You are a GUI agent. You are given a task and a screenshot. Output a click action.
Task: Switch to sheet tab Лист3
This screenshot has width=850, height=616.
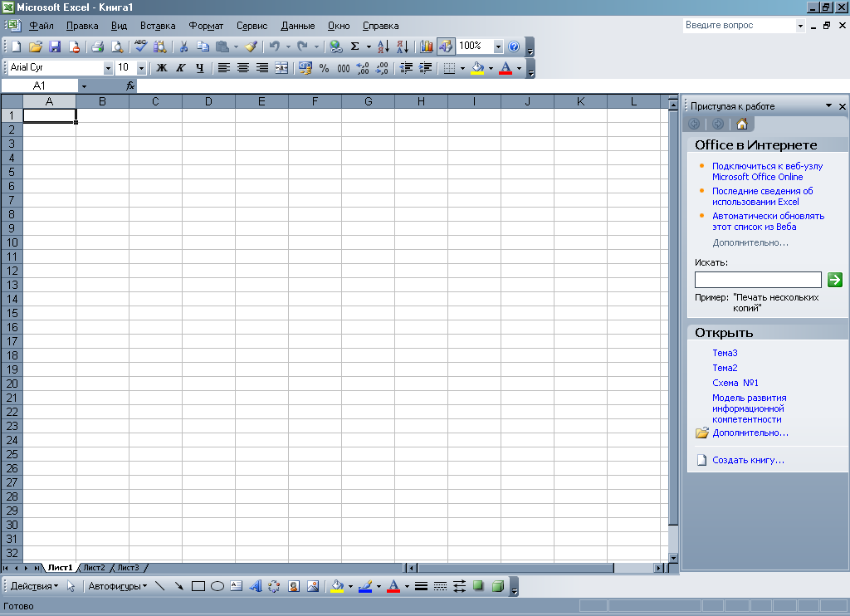point(129,568)
